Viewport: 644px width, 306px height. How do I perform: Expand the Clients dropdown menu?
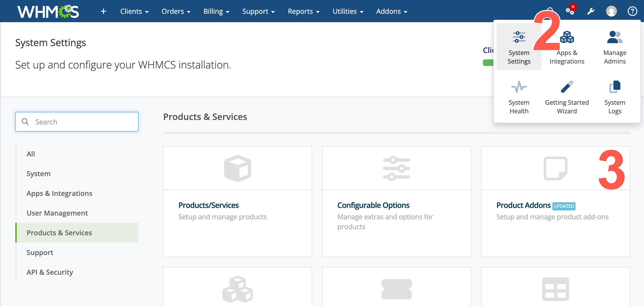pyautogui.click(x=134, y=11)
